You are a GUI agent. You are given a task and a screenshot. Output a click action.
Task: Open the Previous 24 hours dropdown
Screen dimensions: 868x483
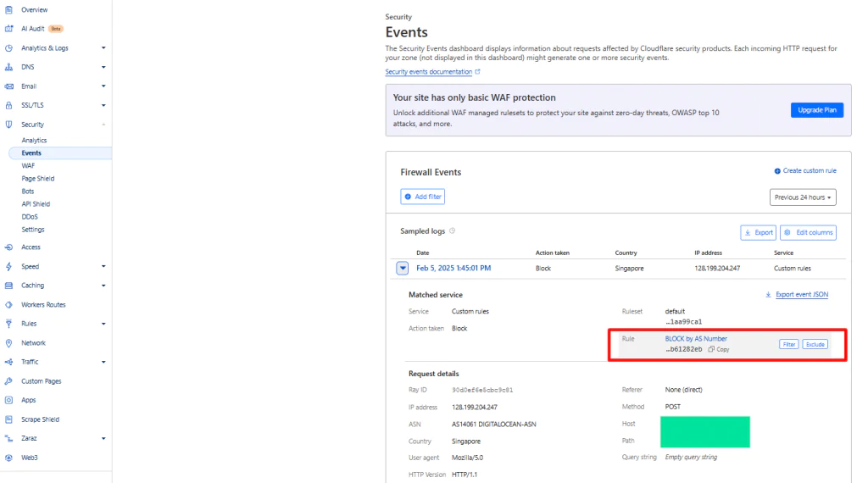pyautogui.click(x=803, y=197)
